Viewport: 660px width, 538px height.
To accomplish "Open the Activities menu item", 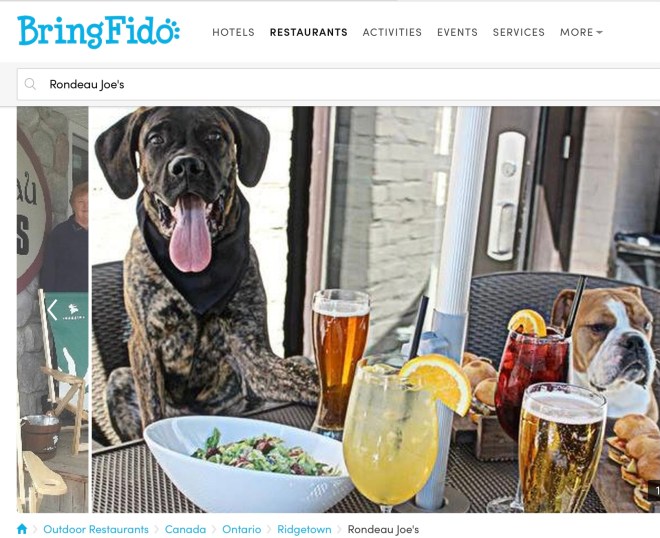I will [x=392, y=32].
